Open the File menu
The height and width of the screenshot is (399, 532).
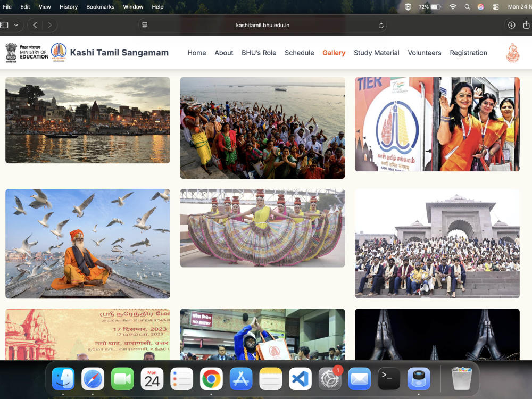pyautogui.click(x=7, y=7)
